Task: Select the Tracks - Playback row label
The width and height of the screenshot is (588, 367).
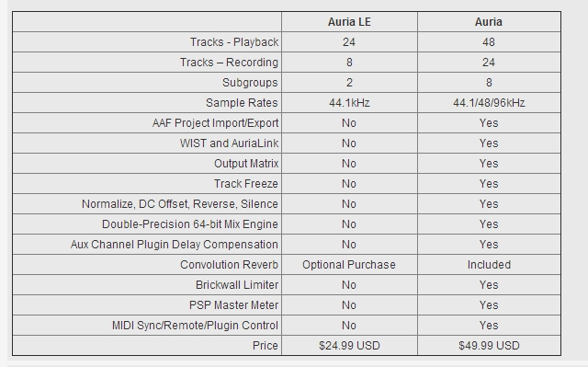Action: [234, 42]
